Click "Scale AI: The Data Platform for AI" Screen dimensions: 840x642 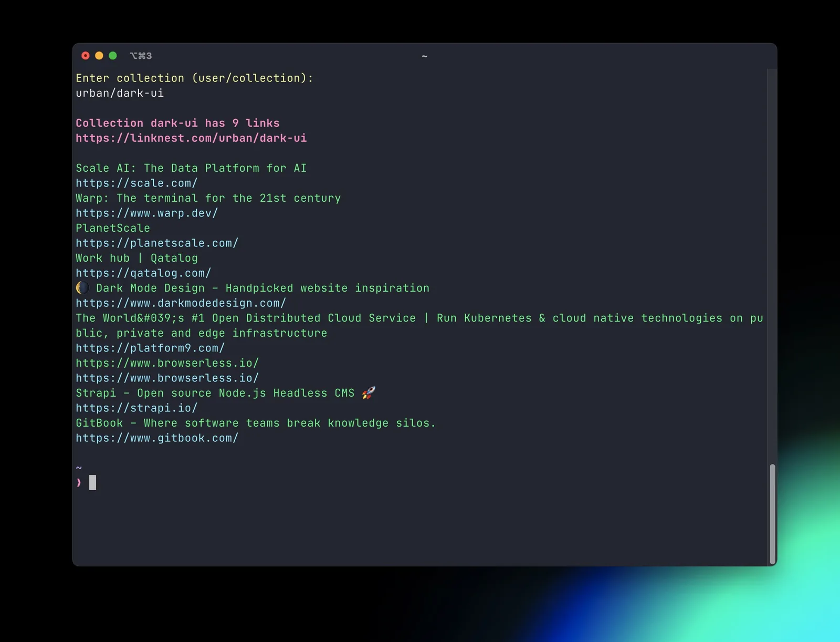coord(191,168)
